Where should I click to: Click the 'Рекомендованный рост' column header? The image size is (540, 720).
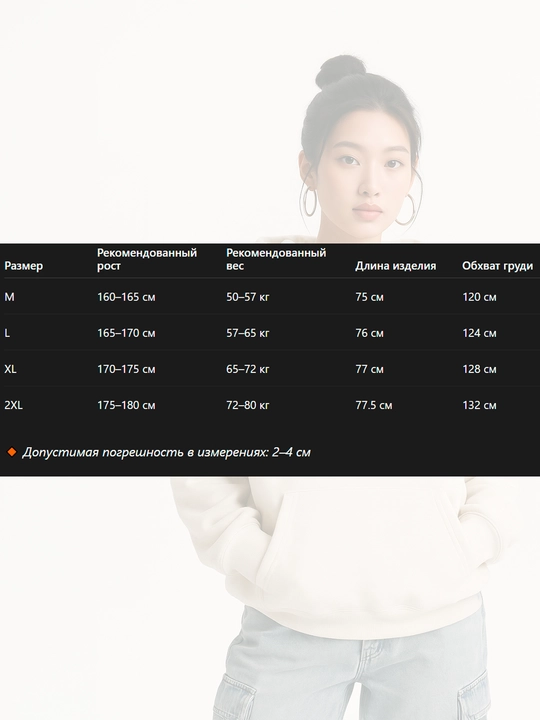[x=147, y=259]
